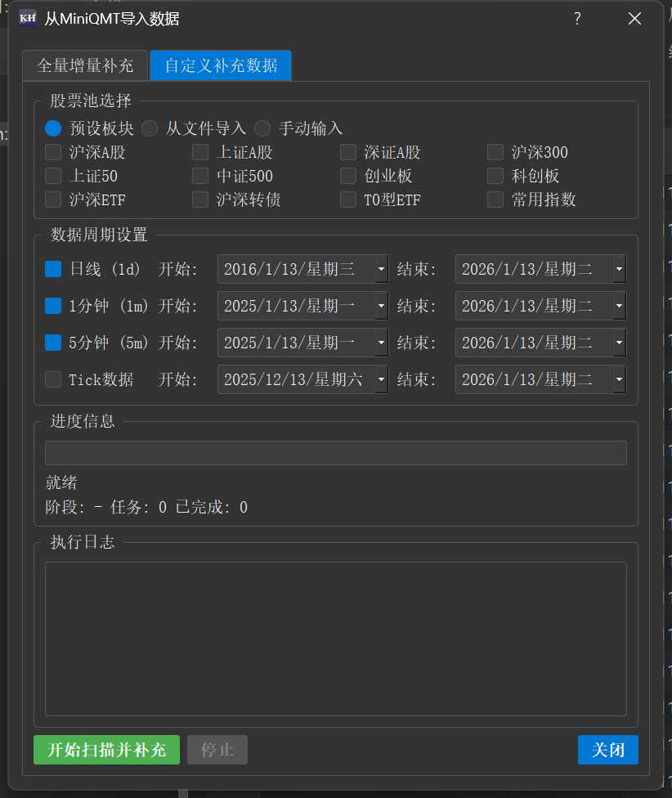Select the 从文件导入 radio option
This screenshot has width=672, height=798.
tap(150, 128)
